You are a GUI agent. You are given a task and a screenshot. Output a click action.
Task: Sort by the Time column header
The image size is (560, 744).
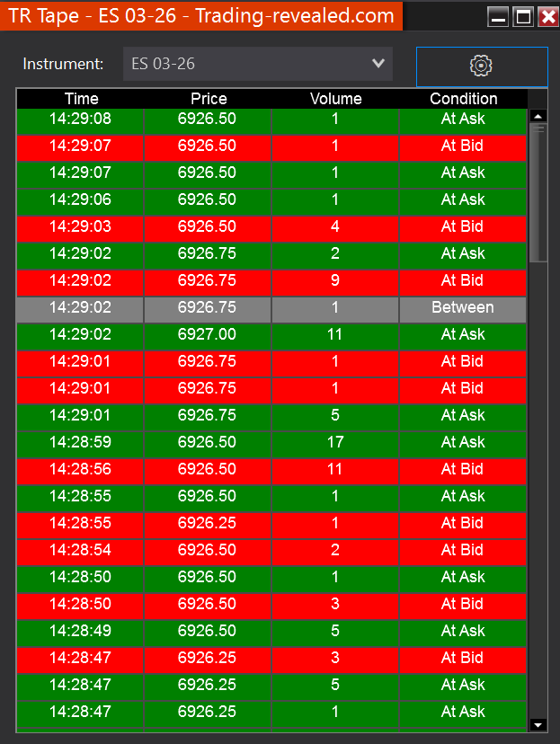[81, 99]
